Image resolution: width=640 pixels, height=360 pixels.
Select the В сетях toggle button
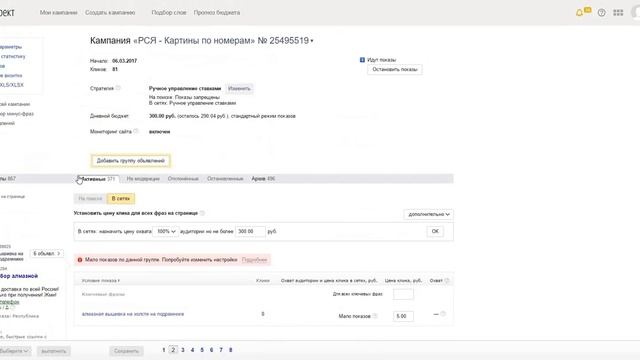pos(121,198)
